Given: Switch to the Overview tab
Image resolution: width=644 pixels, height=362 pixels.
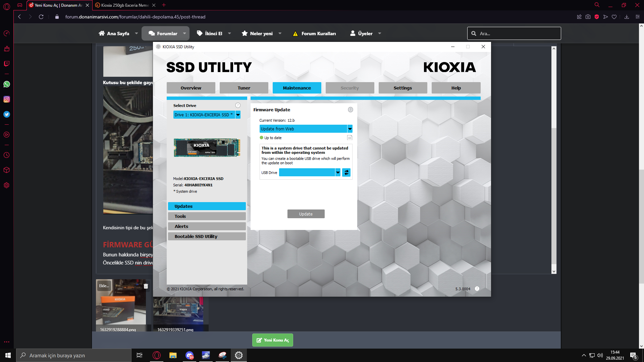Looking at the screenshot, I should coord(191,88).
